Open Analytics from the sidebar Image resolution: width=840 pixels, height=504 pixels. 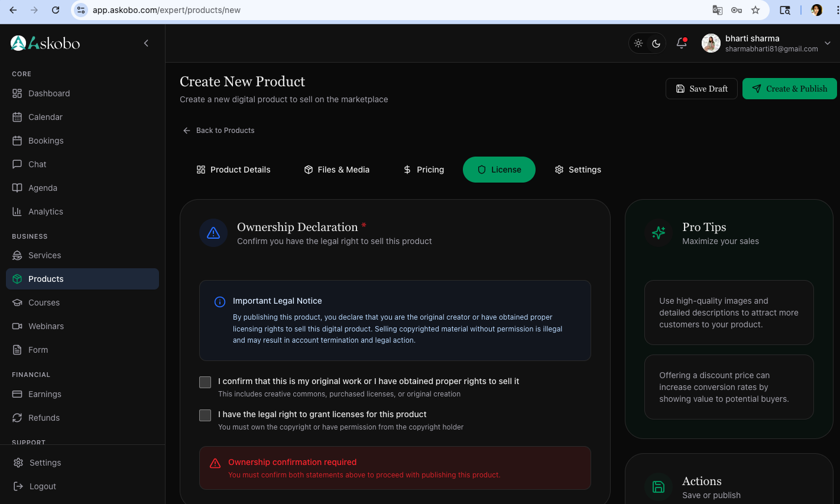coord(46,212)
